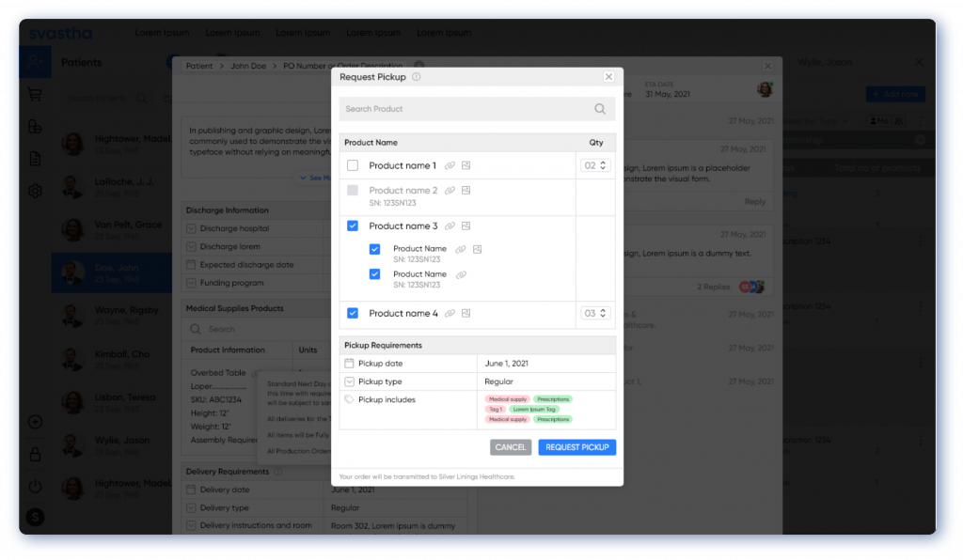
Task: Click the REQUEST PICKUP button
Action: pos(577,447)
